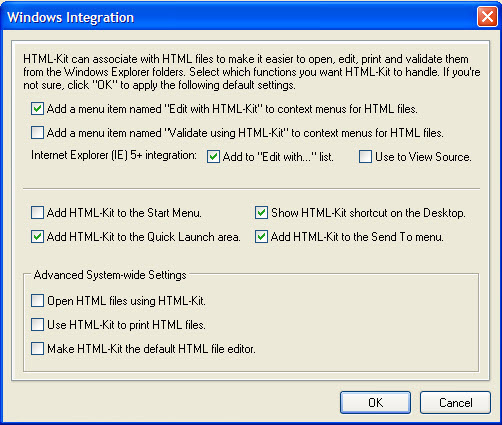Uncheck the Add HTML-Kit to Quick Launch checkbox
The height and width of the screenshot is (425, 502).
click(x=37, y=237)
